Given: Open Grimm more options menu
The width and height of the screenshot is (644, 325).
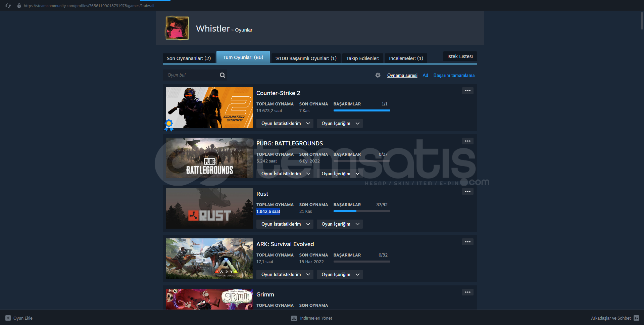Looking at the screenshot, I should pyautogui.click(x=468, y=292).
